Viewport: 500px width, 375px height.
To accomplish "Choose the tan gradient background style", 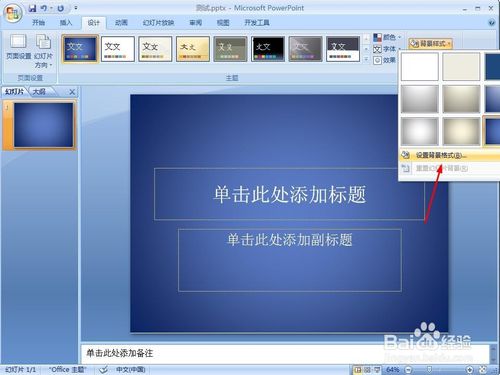I will [x=461, y=99].
